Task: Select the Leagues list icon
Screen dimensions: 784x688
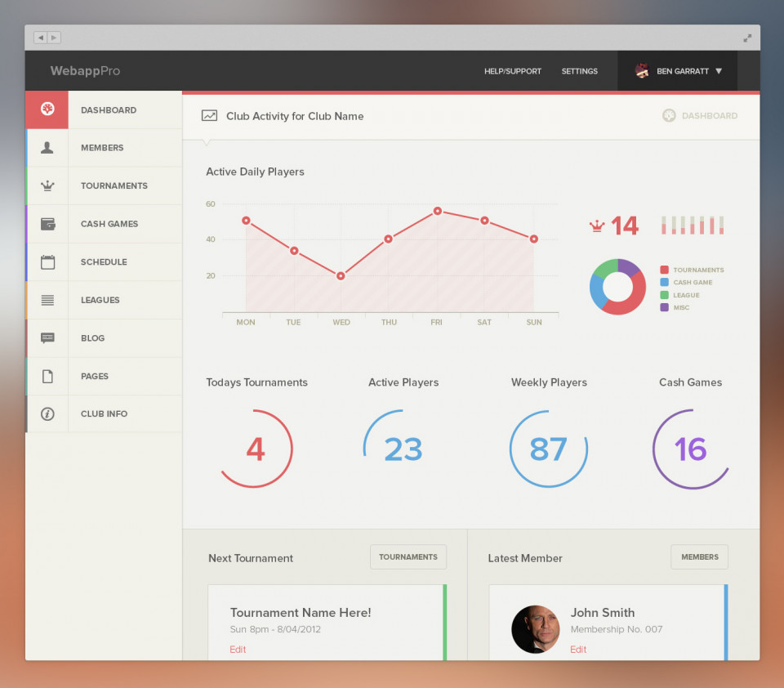Action: click(47, 300)
